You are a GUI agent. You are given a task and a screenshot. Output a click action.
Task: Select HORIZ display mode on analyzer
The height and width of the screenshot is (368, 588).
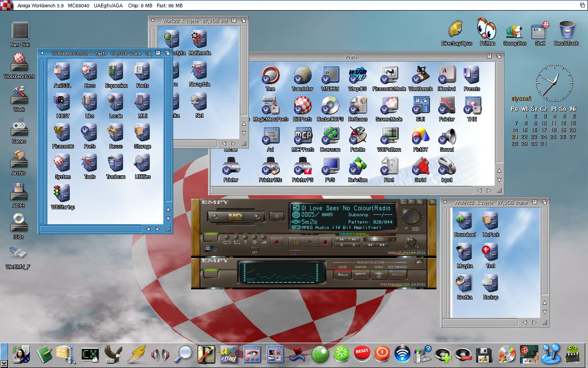379,275
